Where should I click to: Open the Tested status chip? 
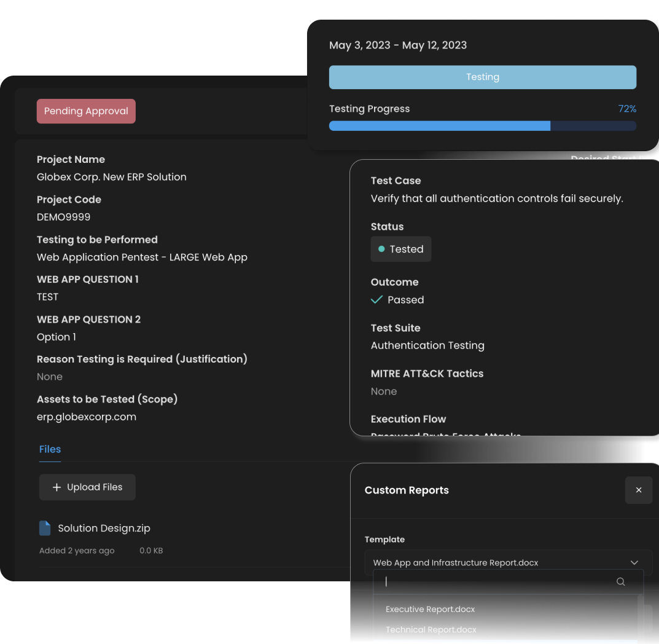[401, 249]
